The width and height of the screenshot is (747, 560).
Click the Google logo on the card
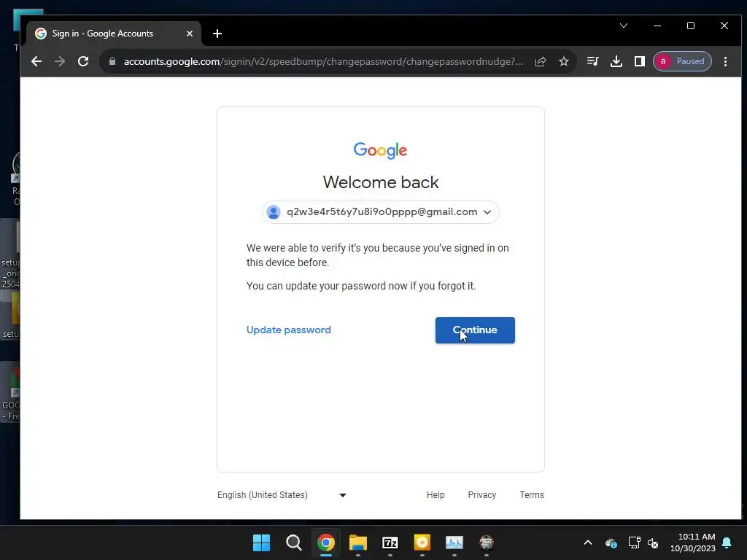[380, 150]
